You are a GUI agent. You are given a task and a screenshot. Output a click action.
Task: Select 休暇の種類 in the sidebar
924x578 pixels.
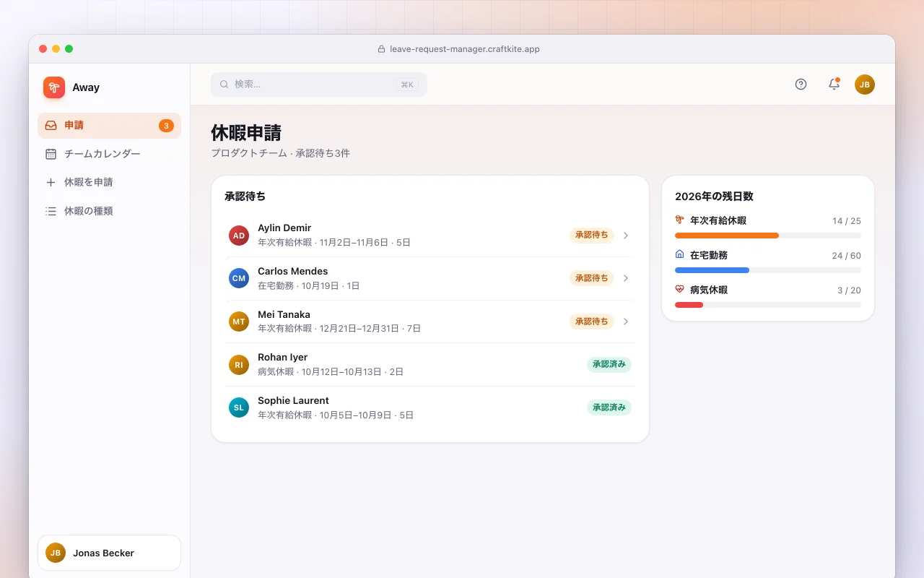tap(109, 211)
